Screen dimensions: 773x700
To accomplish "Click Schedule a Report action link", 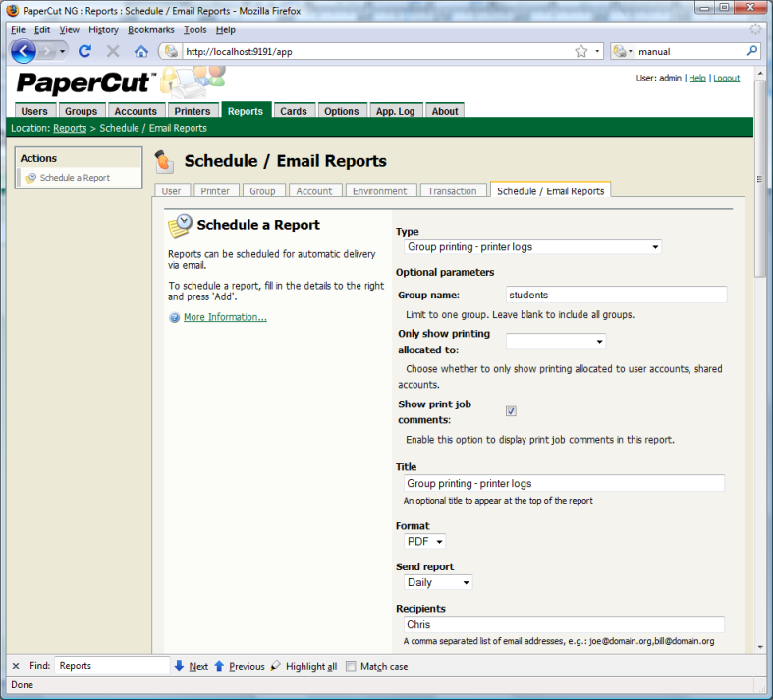I will tap(75, 178).
